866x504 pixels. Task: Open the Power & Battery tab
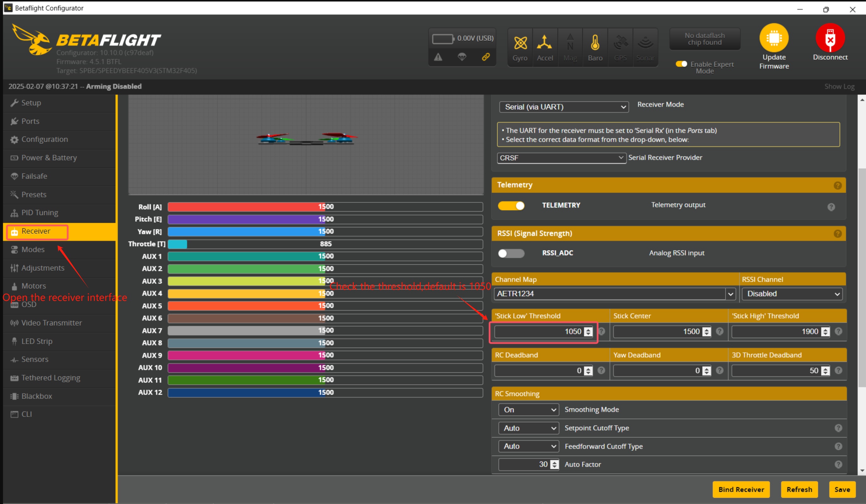point(59,158)
